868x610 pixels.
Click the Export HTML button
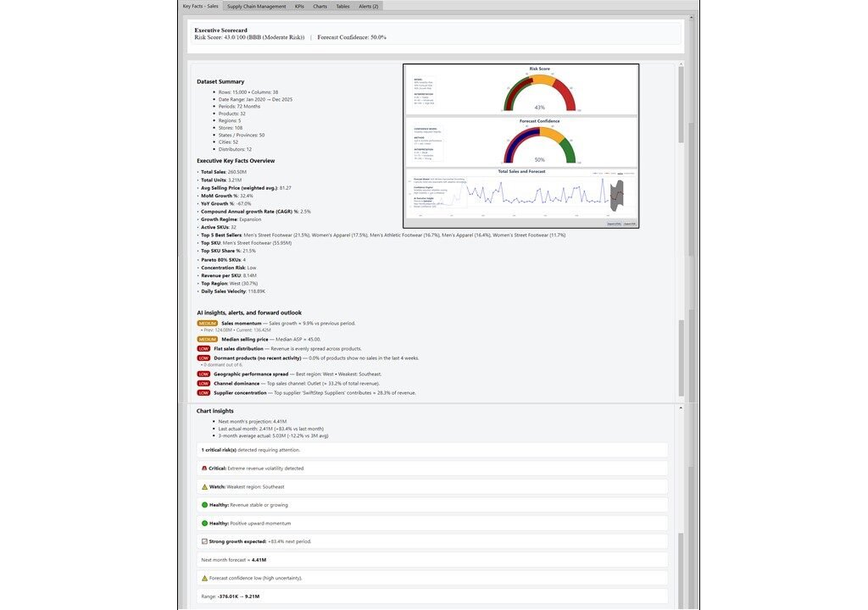coord(615,224)
